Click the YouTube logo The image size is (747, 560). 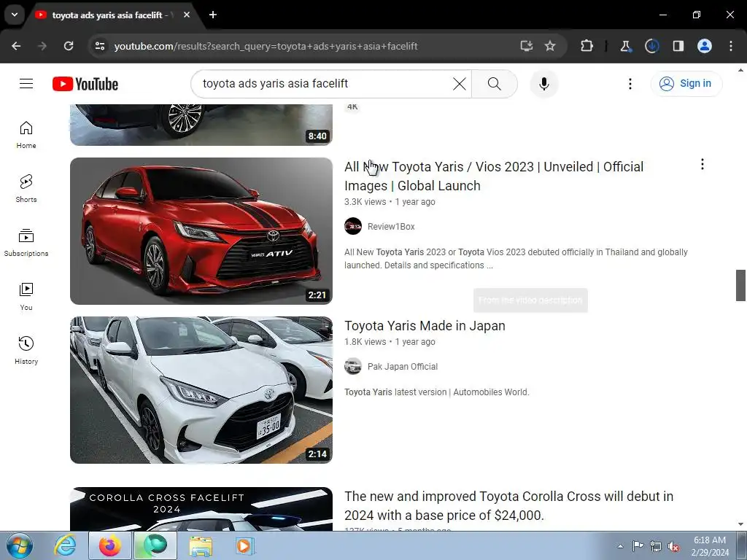(85, 84)
